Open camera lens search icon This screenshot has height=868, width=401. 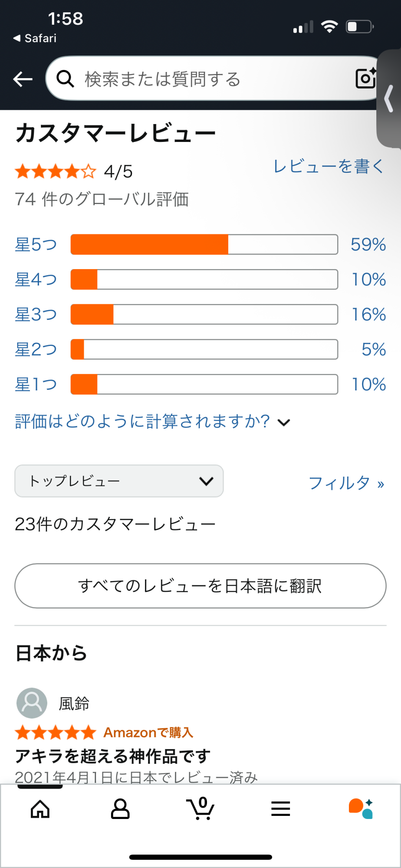(x=365, y=79)
